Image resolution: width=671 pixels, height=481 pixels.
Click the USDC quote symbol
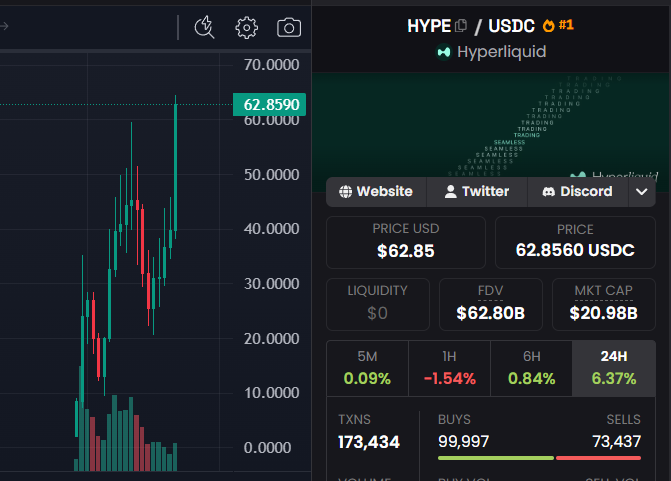(511, 26)
